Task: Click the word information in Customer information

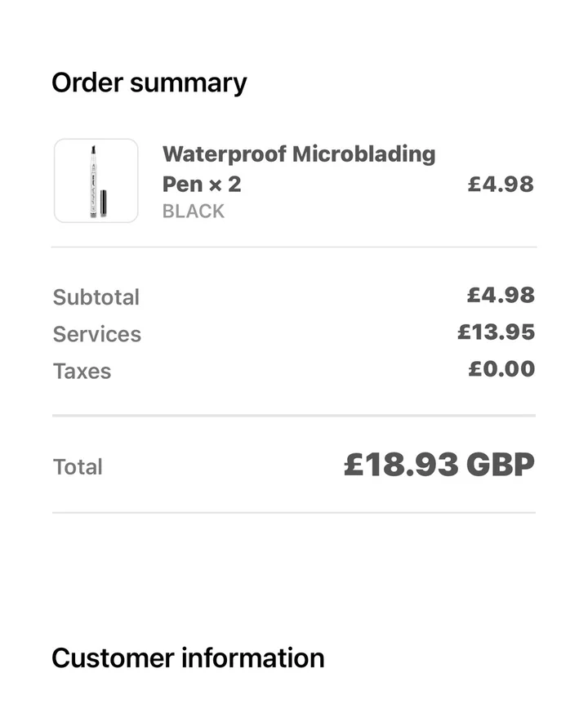Action: 252,658
